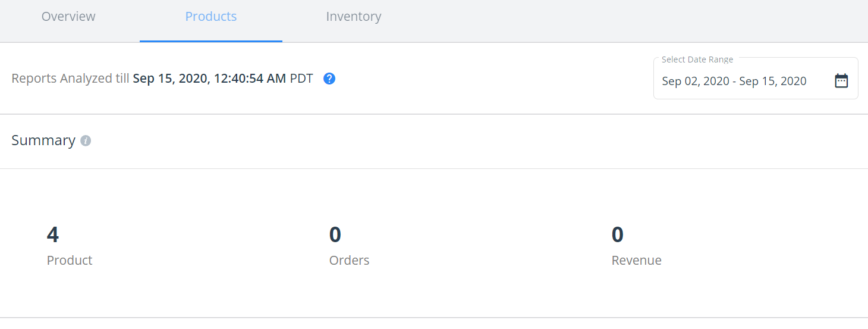The width and height of the screenshot is (868, 329).
Task: Click the Product label
Action: [70, 260]
